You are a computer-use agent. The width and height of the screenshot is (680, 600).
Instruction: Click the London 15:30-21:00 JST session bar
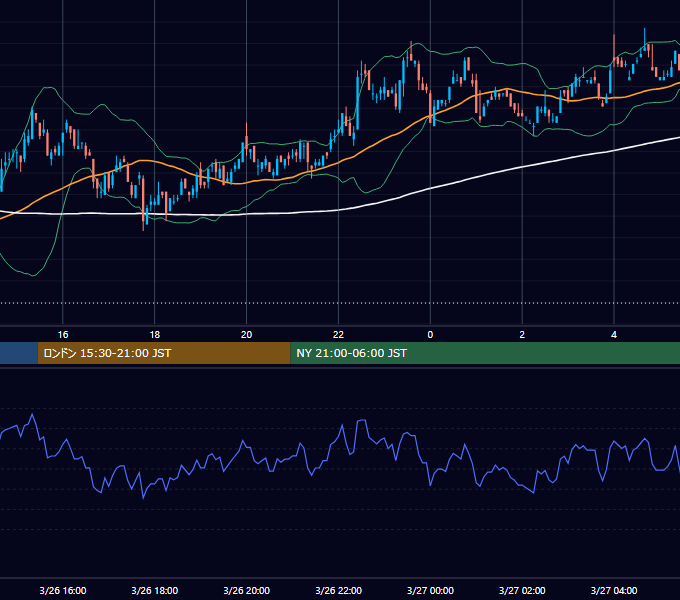click(x=164, y=353)
